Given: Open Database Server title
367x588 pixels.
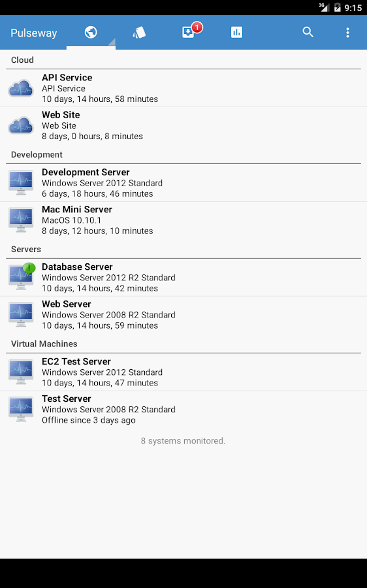Looking at the screenshot, I should coord(77,267).
